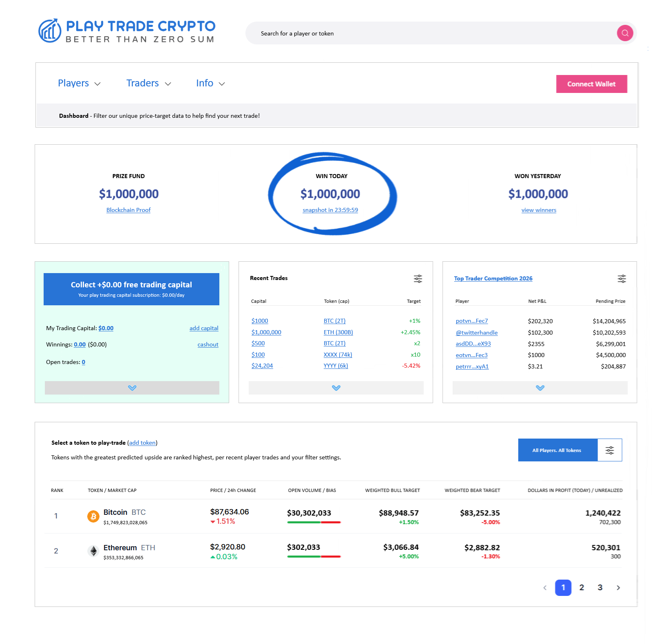This screenshot has height=644, width=669.
Task: Expand the Top Trader list chevron
Action: (540, 388)
